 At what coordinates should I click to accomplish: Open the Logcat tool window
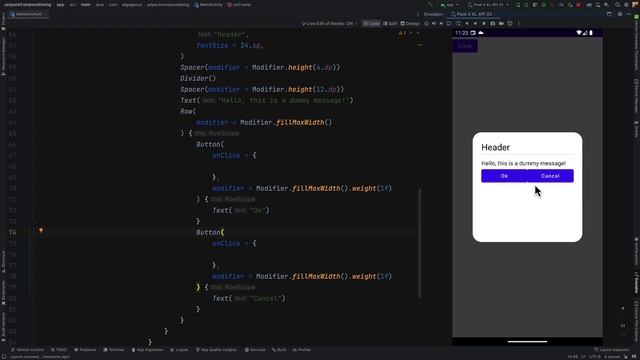point(179,350)
